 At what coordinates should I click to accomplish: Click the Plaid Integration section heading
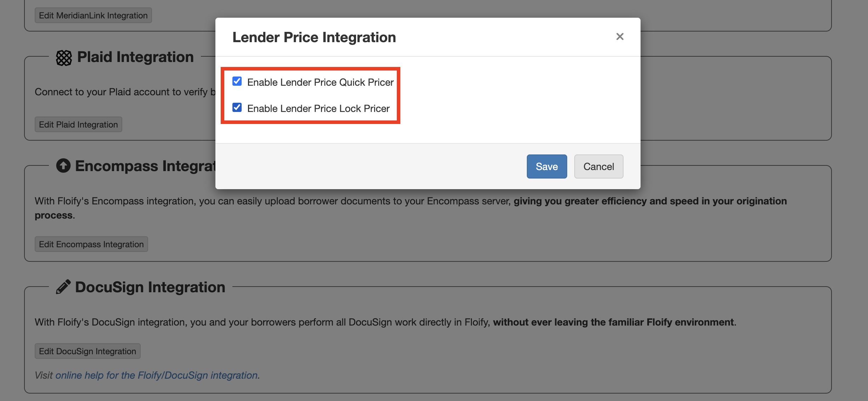point(135,57)
